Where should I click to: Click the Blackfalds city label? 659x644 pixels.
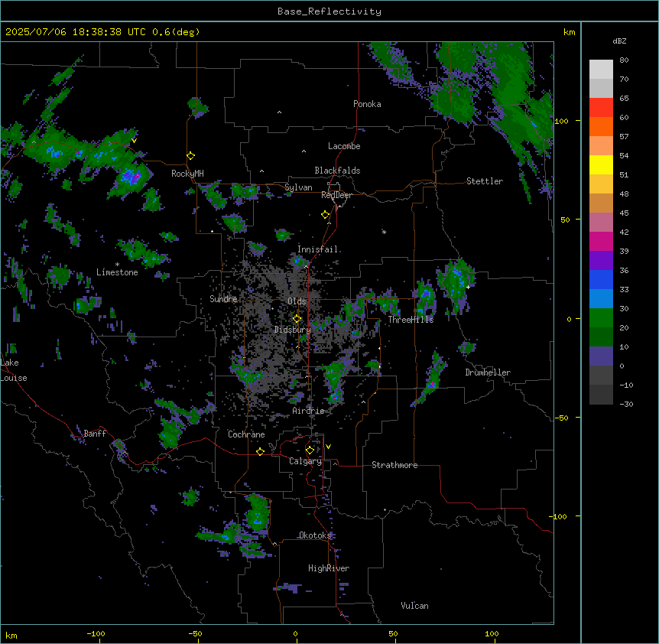click(337, 171)
